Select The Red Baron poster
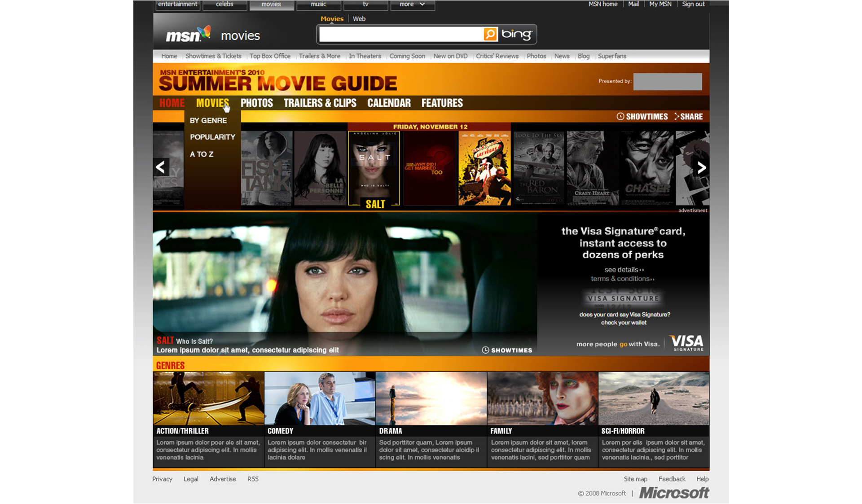The width and height of the screenshot is (862, 504). coord(539,168)
